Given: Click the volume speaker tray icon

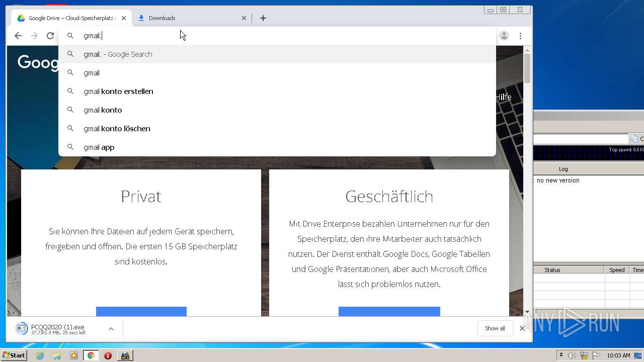Looking at the screenshot, I should (572, 355).
